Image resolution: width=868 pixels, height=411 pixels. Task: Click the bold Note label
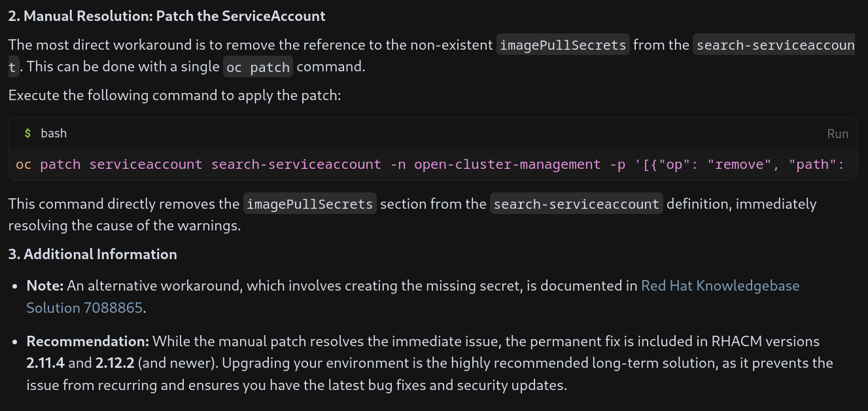[44, 286]
